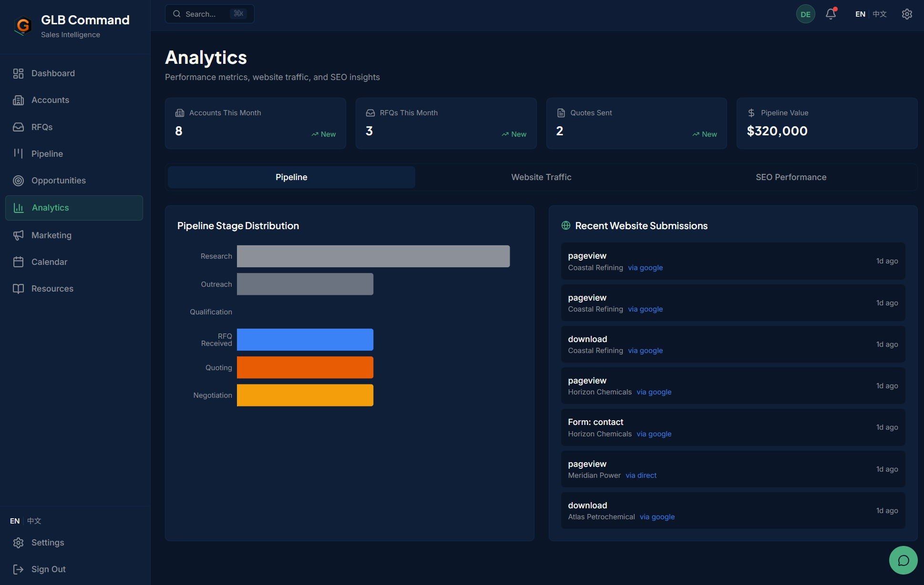Switch language to 中文
924x585 pixels.
(880, 14)
